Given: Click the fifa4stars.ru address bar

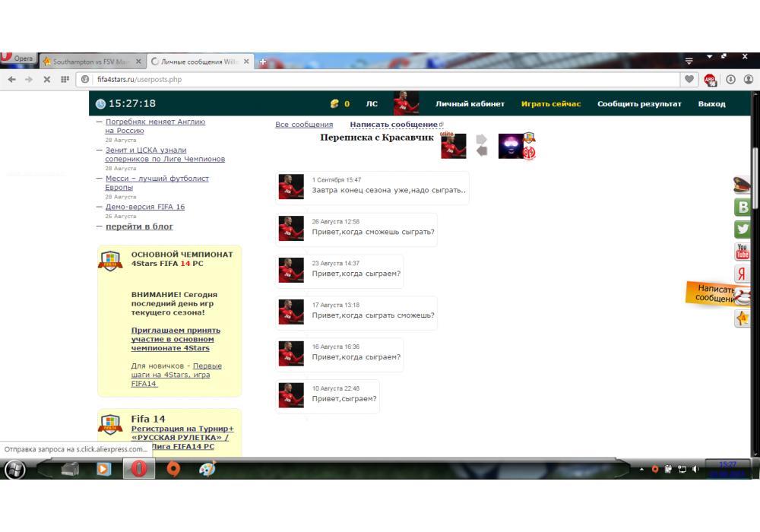Looking at the screenshot, I should 378,80.
